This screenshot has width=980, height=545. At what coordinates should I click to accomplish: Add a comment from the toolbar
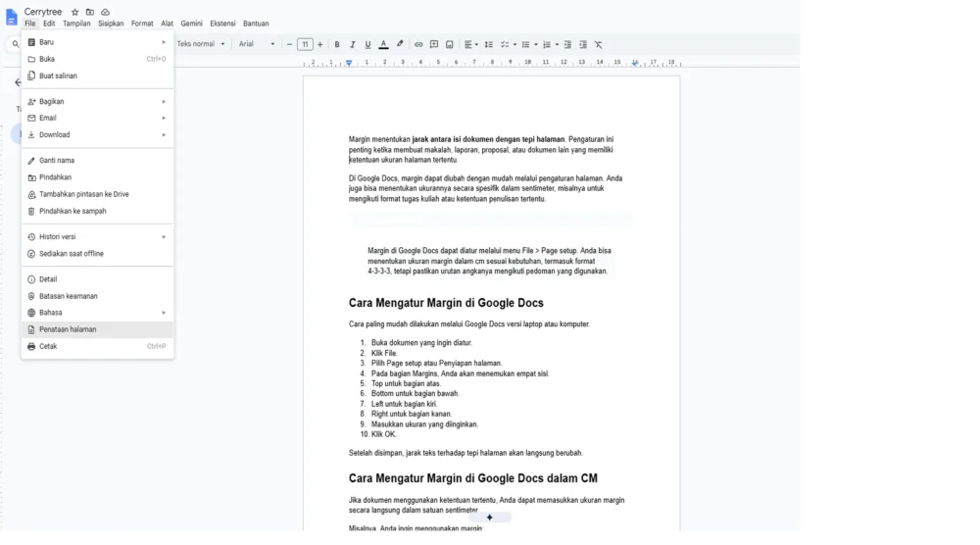pyautogui.click(x=434, y=44)
